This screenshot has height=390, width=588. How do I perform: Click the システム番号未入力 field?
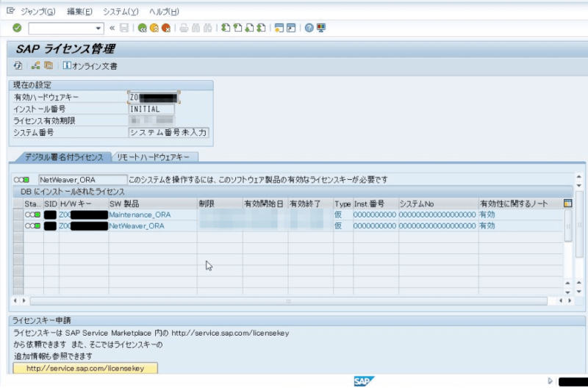(168, 133)
